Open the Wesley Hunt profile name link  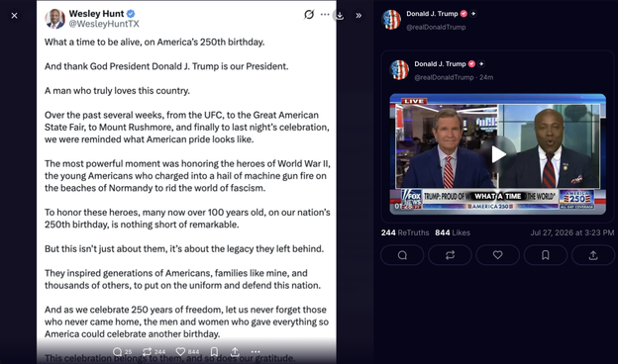point(96,14)
